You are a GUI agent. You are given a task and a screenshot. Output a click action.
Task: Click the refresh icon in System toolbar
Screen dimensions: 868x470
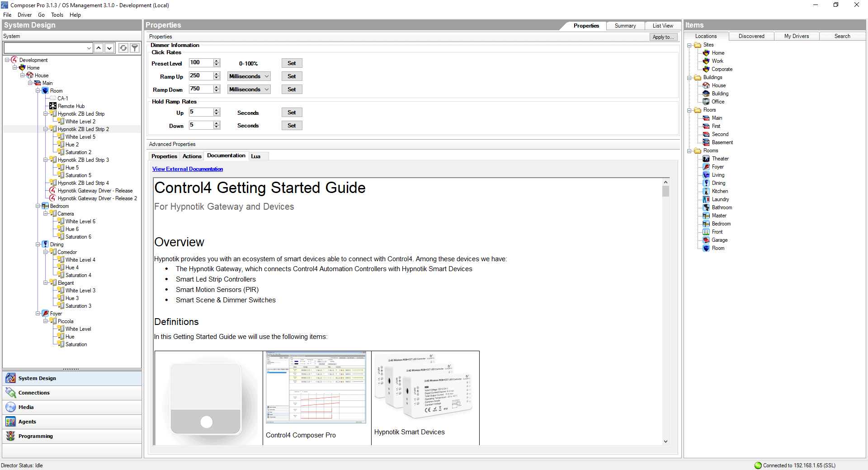pos(123,48)
